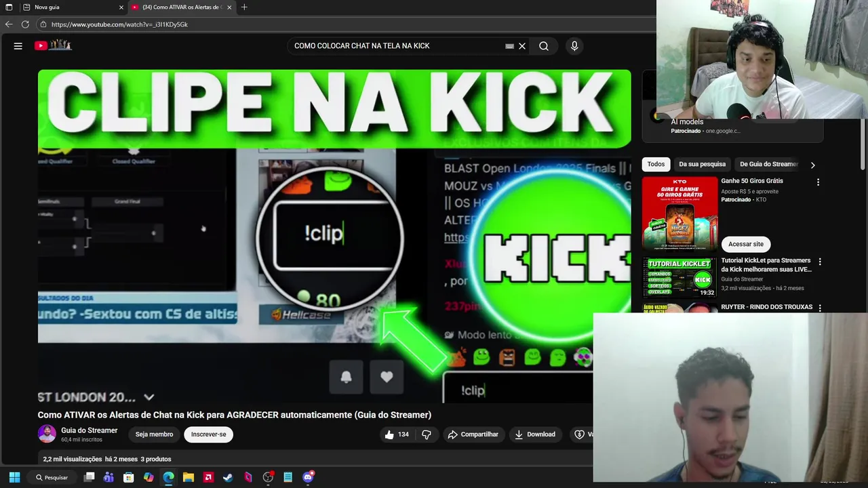Open the KTO ad thumbnail

pyautogui.click(x=679, y=213)
